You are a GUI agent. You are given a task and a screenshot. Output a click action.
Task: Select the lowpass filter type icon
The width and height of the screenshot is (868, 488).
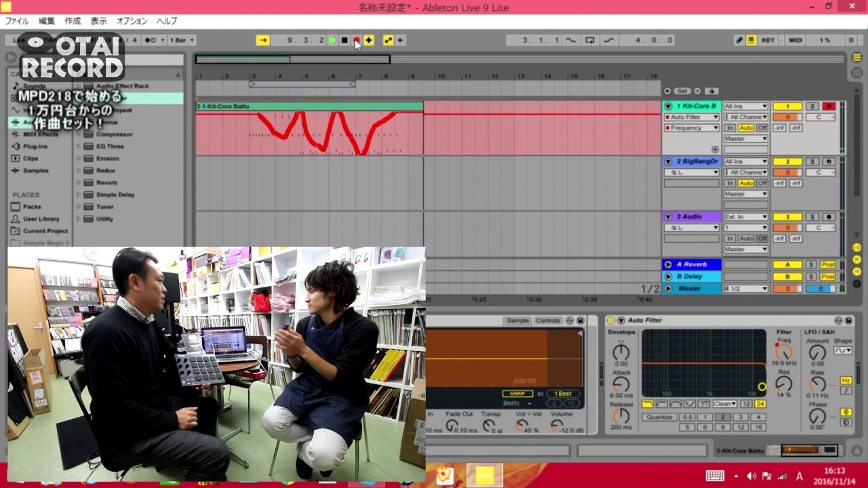click(648, 404)
